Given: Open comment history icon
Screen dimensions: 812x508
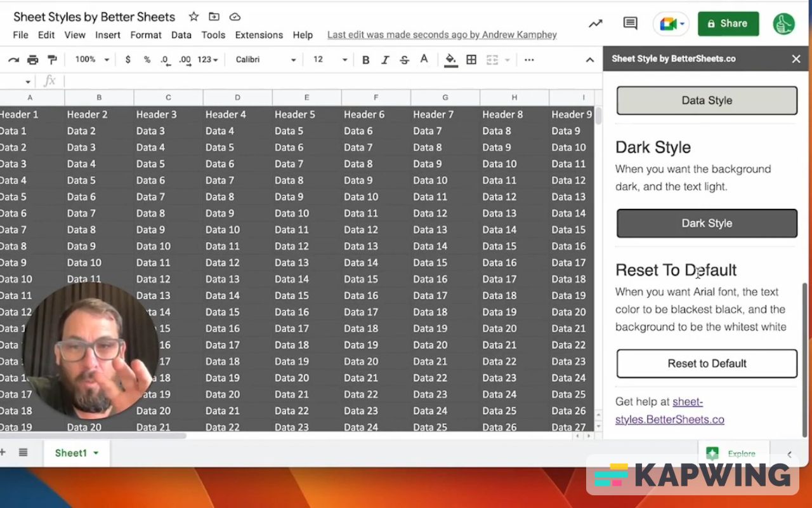Looking at the screenshot, I should (x=630, y=23).
